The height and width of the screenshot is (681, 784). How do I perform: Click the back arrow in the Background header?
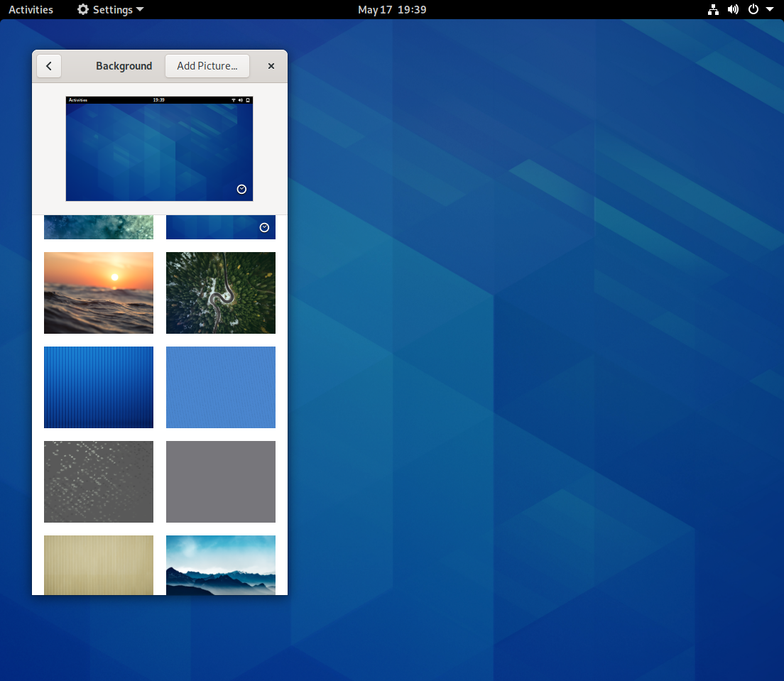(x=48, y=65)
